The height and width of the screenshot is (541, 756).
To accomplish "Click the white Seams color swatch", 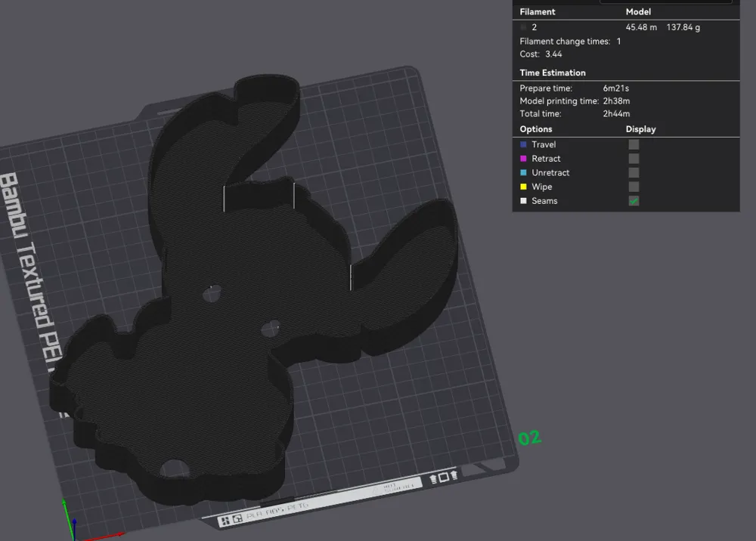I will [523, 201].
